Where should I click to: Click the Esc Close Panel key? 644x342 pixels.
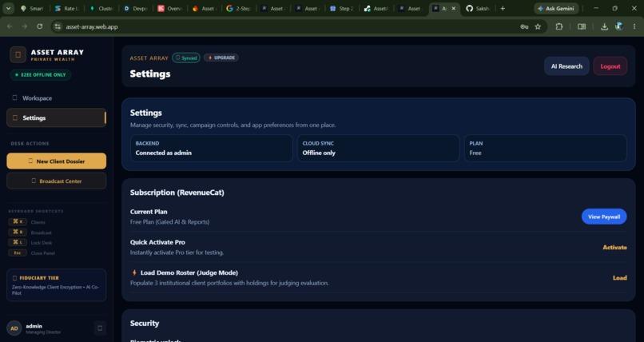(18, 253)
